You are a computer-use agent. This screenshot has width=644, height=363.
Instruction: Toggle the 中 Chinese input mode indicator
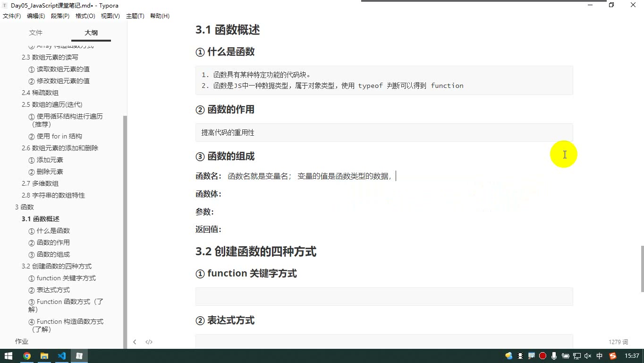tap(600, 356)
